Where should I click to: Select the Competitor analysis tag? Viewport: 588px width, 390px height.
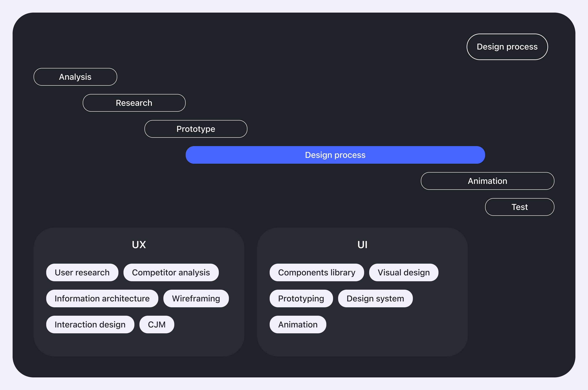(x=171, y=272)
